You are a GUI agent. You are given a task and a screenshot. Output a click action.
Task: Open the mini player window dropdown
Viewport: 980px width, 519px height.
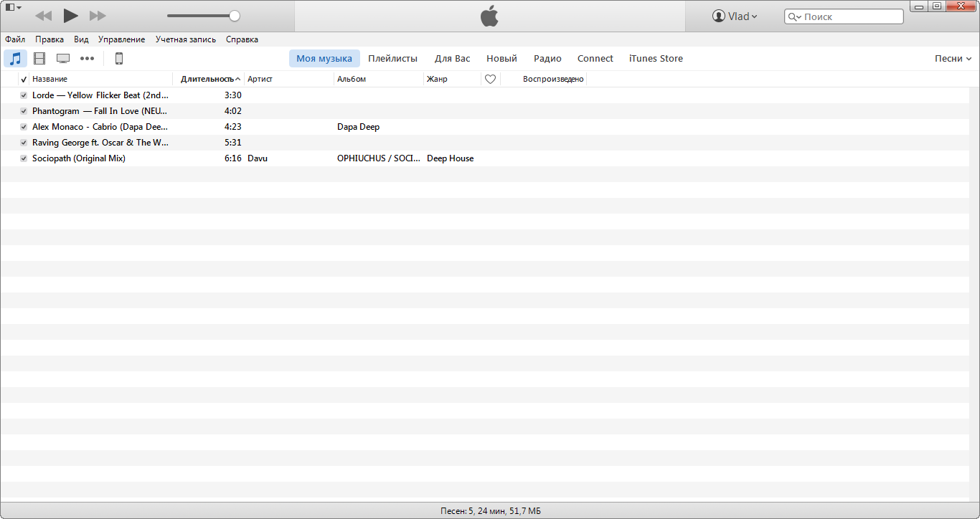13,7
